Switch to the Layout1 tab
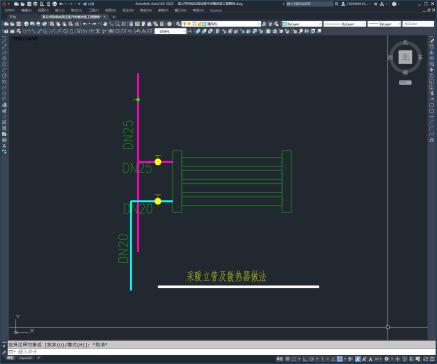 [25, 358]
